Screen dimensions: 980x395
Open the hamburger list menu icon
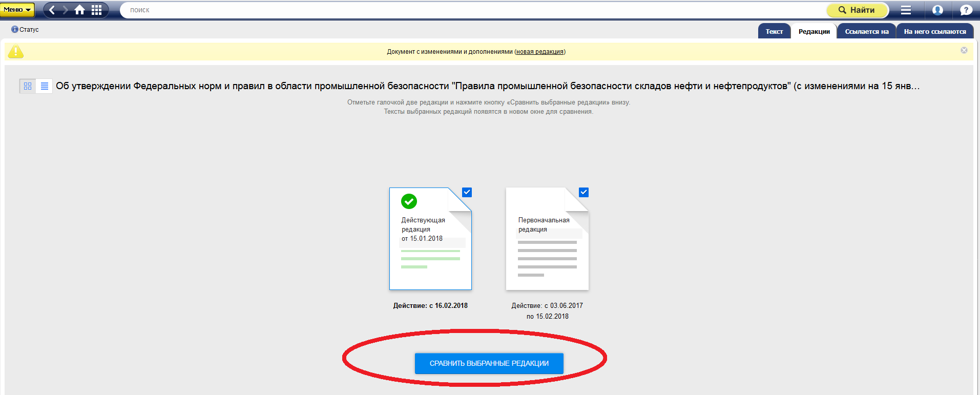point(906,10)
